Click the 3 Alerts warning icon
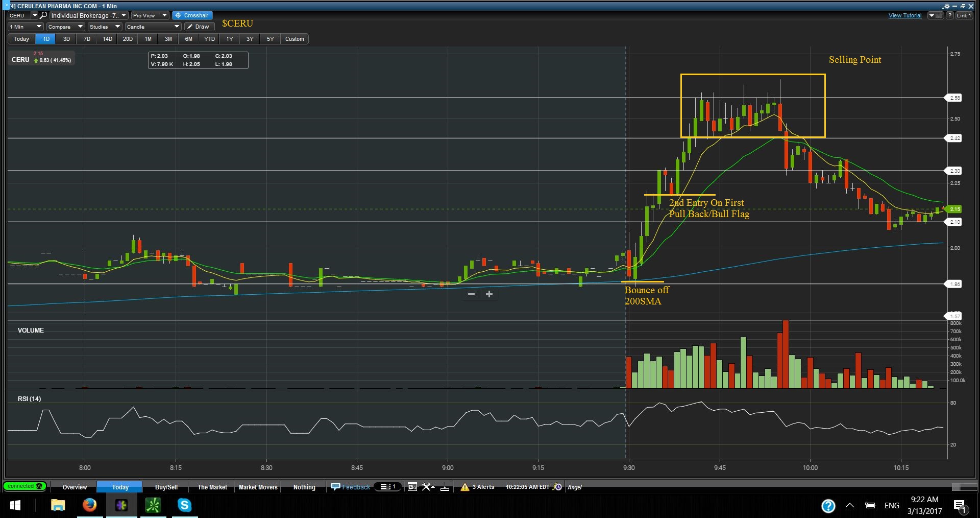Viewport: 980px width, 518px height. [464, 487]
